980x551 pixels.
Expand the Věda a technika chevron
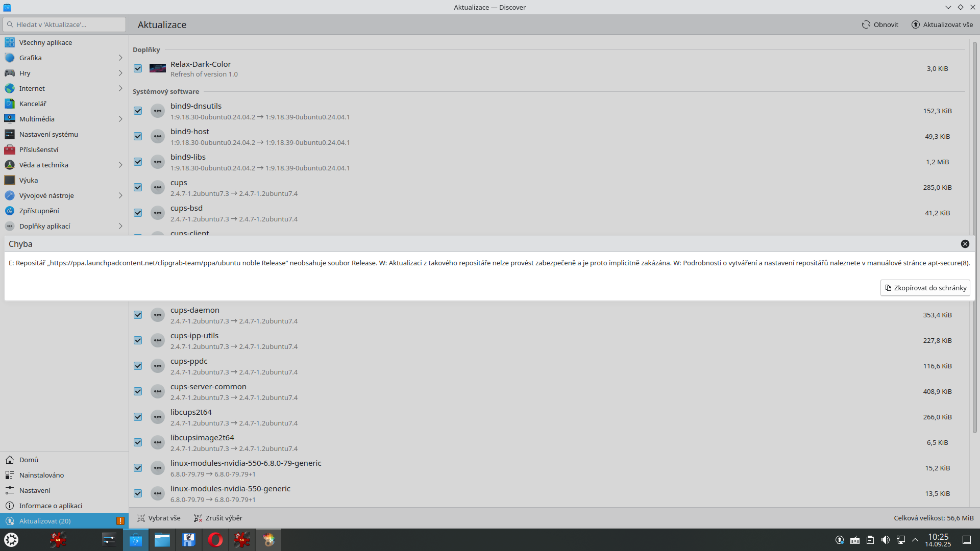pos(120,165)
